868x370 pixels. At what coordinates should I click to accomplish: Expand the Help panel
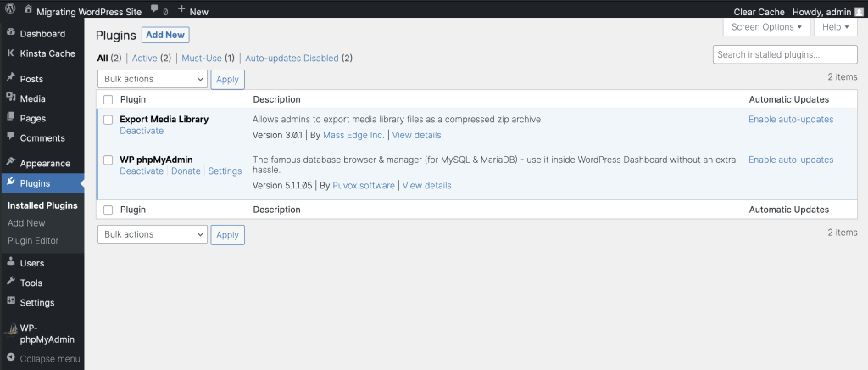835,27
